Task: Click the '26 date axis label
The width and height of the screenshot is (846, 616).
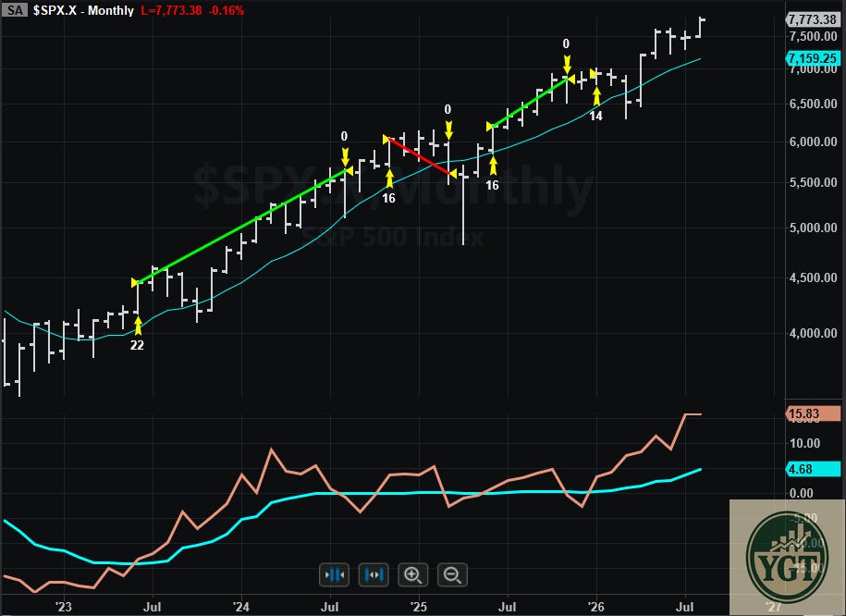Action: [x=595, y=608]
